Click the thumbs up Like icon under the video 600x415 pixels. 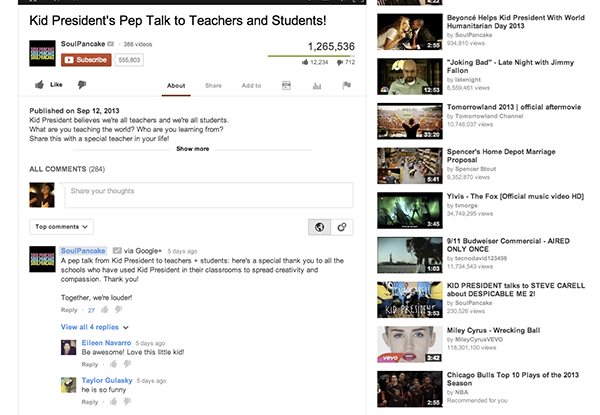[39, 85]
